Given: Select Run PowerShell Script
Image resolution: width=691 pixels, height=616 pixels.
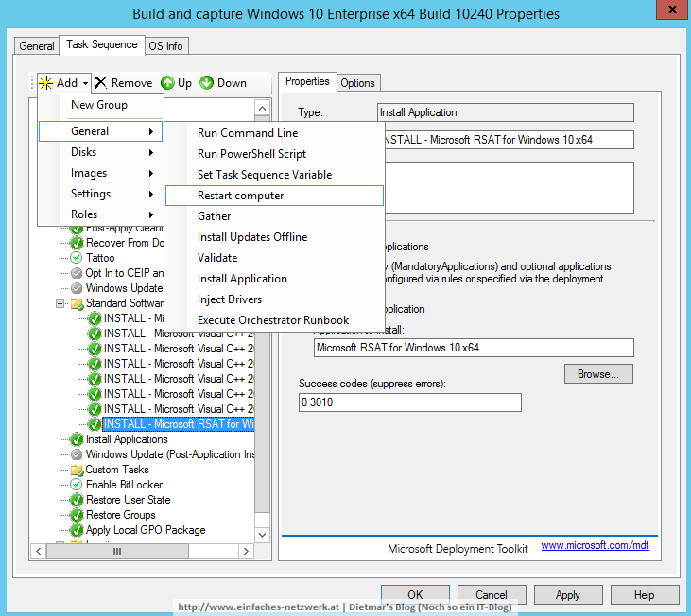Looking at the screenshot, I should point(274,154).
